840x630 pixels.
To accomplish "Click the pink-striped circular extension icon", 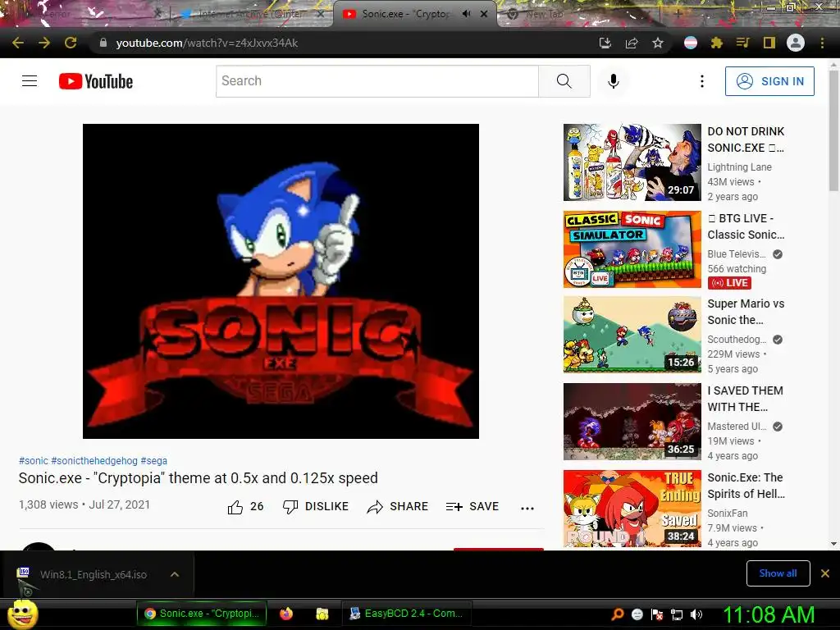I will [x=691, y=43].
